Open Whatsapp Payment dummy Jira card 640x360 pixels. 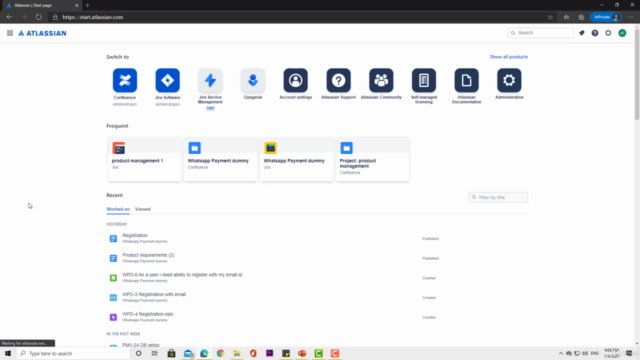pyautogui.click(x=296, y=160)
